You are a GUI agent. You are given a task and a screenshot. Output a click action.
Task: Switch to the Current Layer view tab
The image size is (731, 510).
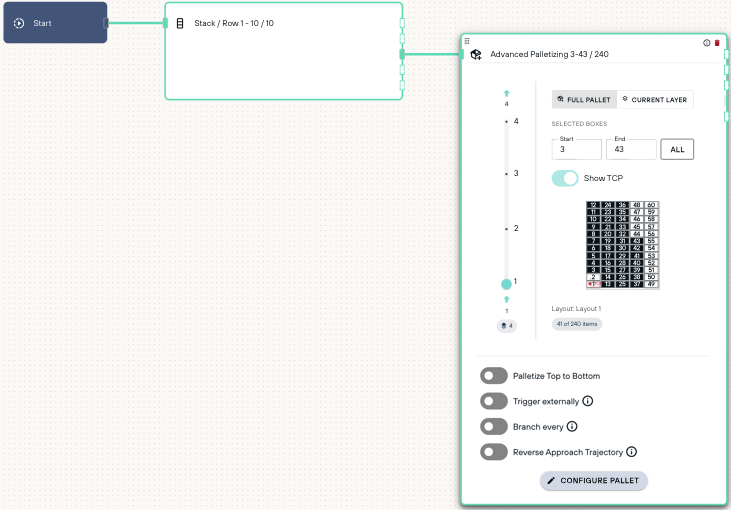pyautogui.click(x=655, y=100)
